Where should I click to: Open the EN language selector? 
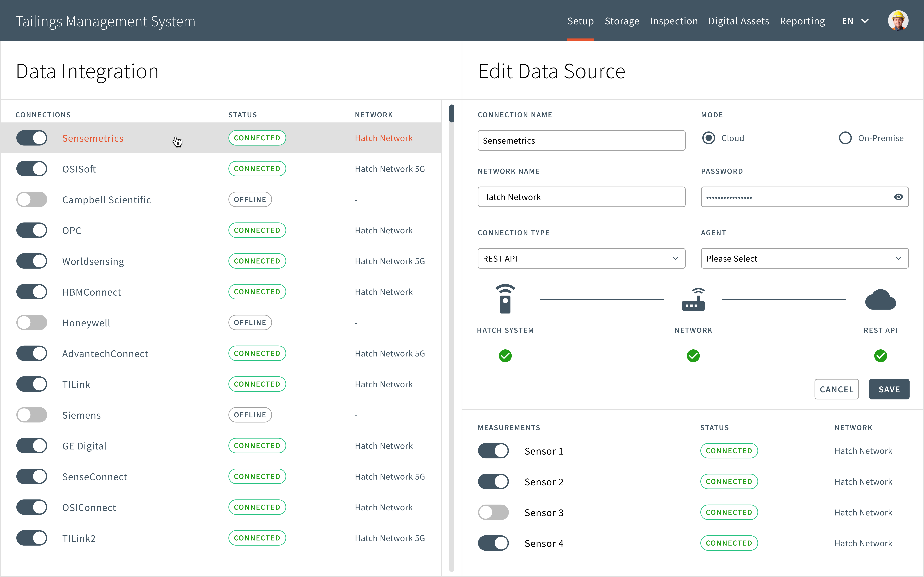pyautogui.click(x=855, y=21)
